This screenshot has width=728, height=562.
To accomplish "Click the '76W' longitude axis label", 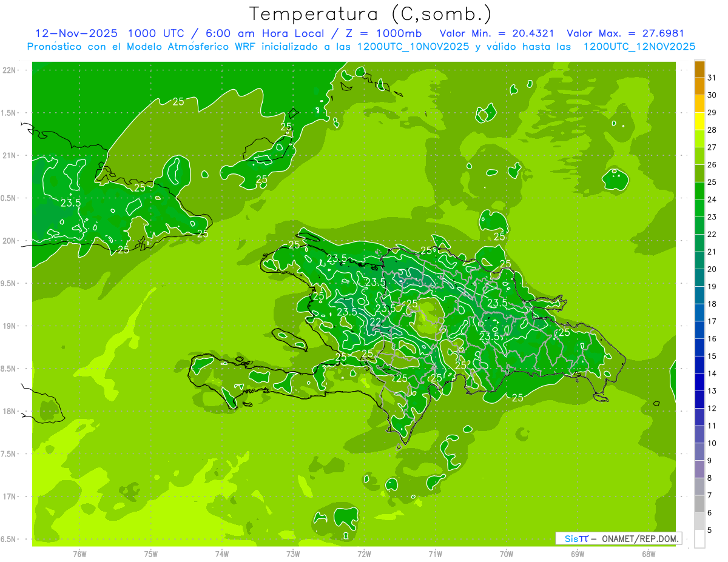I will [x=79, y=554].
